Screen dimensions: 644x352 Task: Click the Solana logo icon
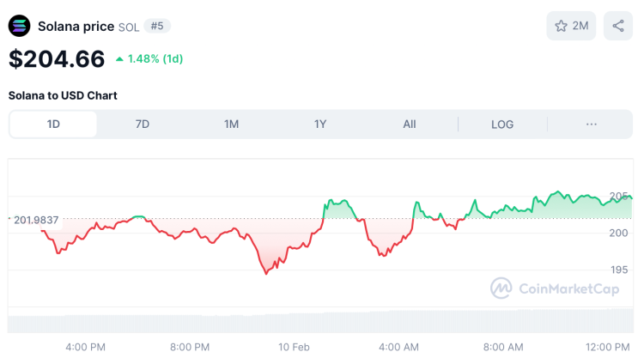(x=19, y=26)
